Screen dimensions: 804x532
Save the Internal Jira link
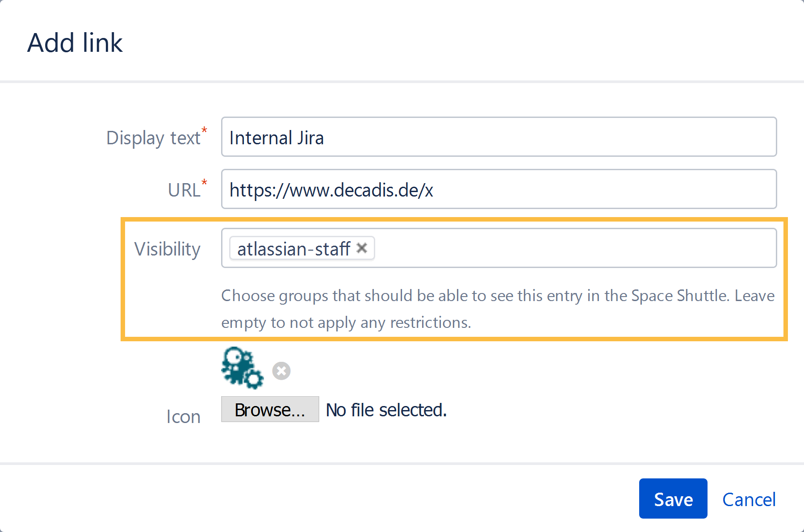click(x=673, y=499)
